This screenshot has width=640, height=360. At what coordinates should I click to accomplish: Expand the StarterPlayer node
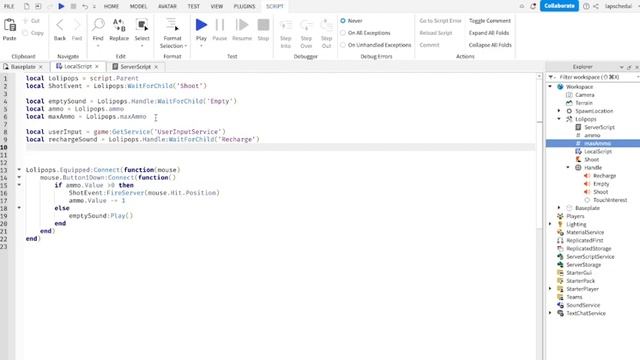550,289
